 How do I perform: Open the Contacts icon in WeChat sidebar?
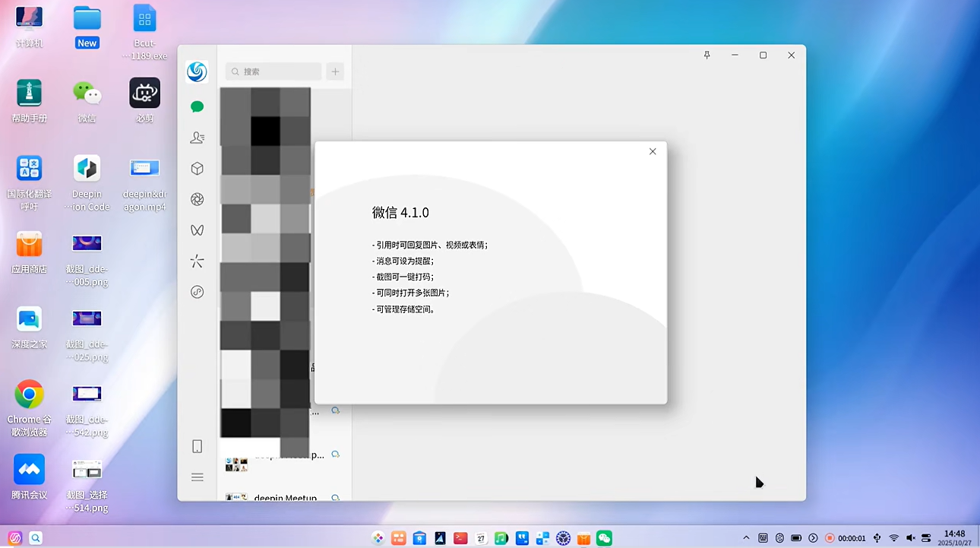197,138
